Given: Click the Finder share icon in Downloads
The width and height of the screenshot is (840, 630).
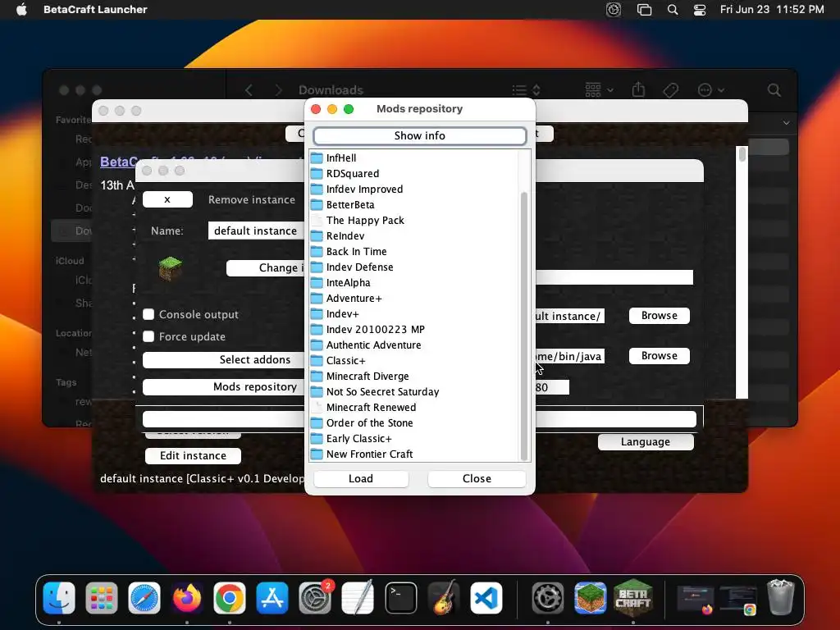Looking at the screenshot, I should click(638, 89).
